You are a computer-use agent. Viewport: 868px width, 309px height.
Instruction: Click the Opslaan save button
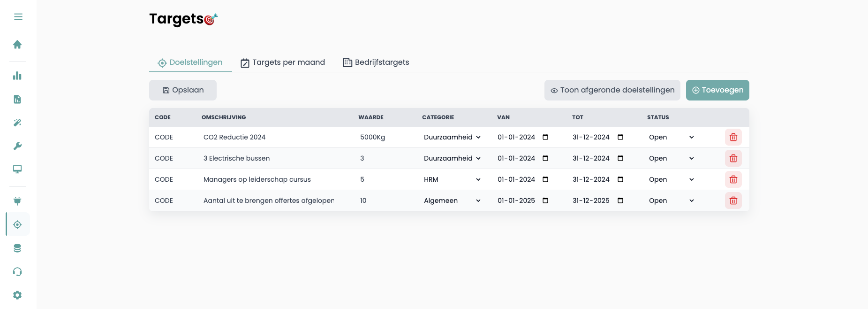(183, 90)
